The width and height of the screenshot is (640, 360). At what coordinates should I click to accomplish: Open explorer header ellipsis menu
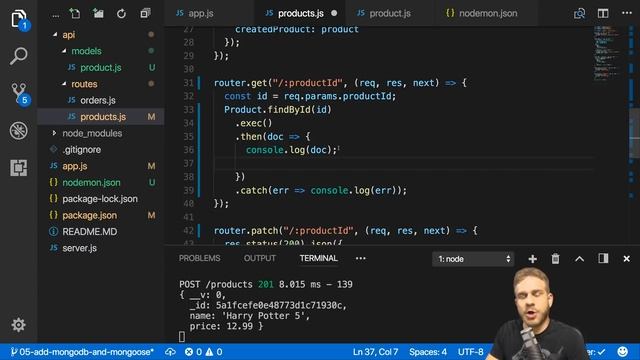[x=56, y=16]
